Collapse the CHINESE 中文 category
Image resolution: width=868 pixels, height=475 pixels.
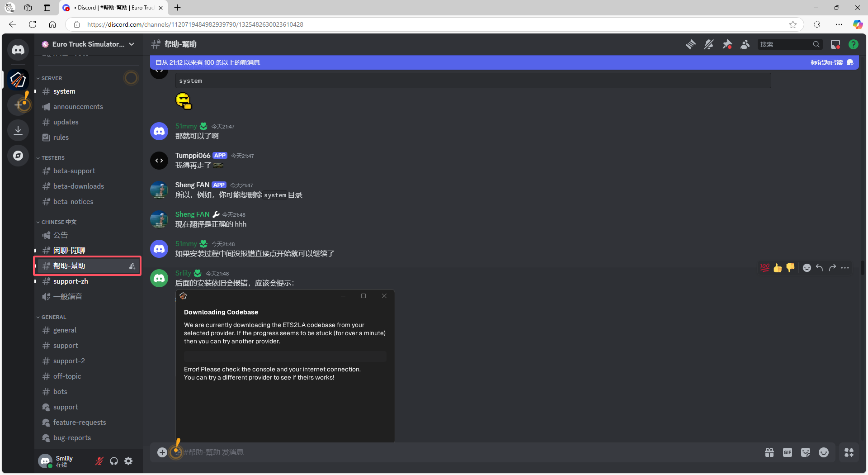[x=57, y=222]
